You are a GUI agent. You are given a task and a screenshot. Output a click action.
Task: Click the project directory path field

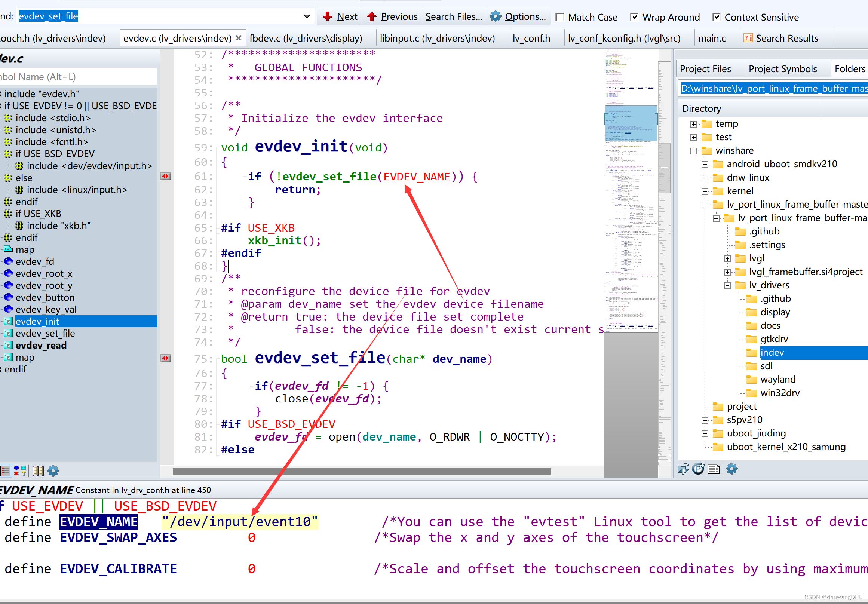[773, 88]
